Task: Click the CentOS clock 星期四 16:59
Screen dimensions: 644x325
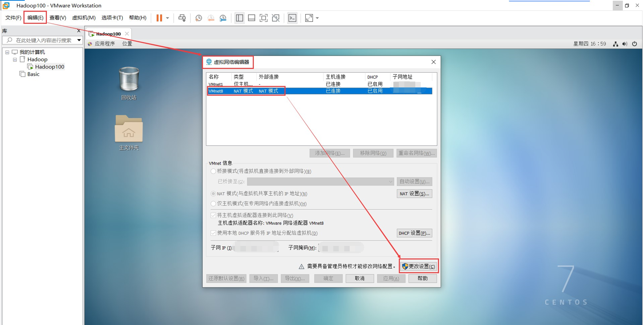Action: click(x=590, y=44)
